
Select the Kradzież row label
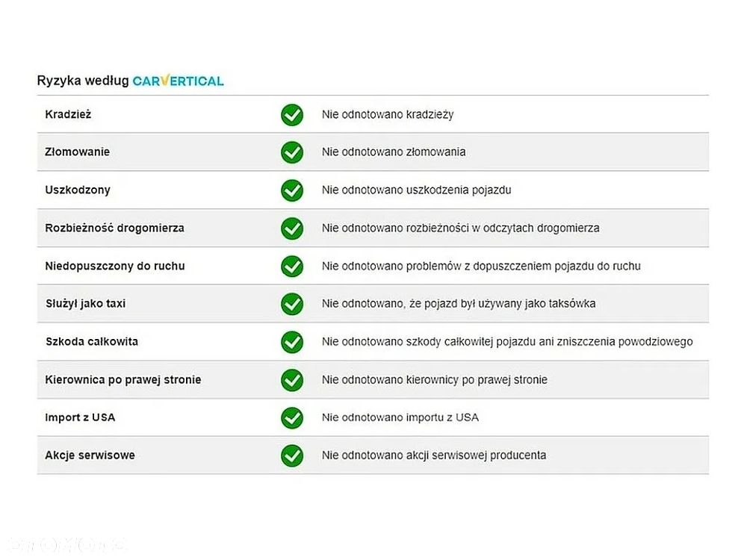[x=68, y=114]
